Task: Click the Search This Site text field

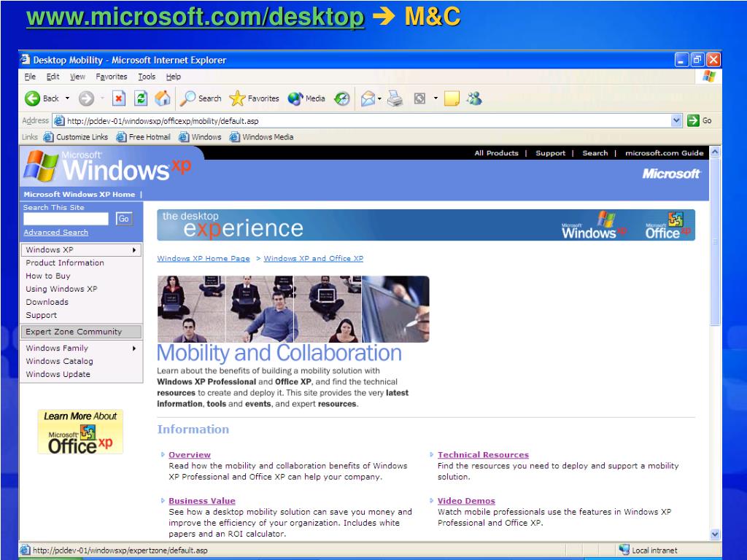Action: (x=66, y=219)
